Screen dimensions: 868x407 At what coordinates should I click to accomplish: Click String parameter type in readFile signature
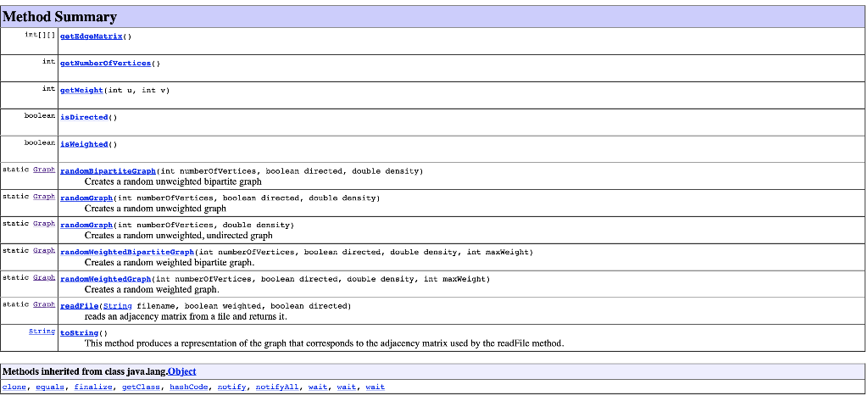(117, 306)
